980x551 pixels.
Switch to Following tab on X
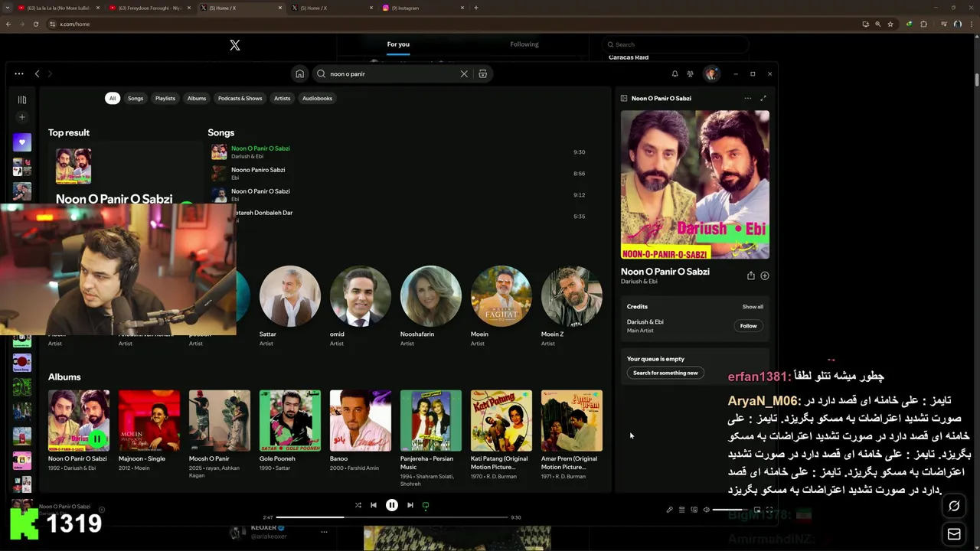tap(524, 44)
